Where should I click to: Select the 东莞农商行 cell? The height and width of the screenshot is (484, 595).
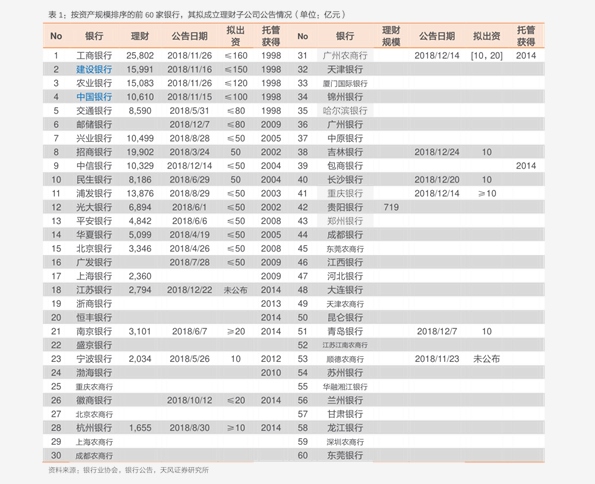coord(345,249)
